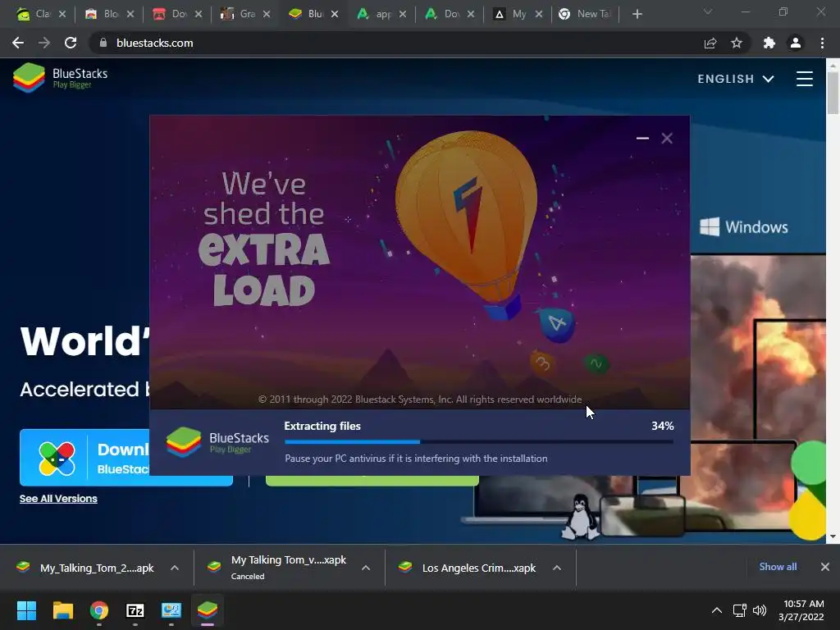Open the Windows Start menu
The height and width of the screenshot is (630, 840).
point(27,610)
